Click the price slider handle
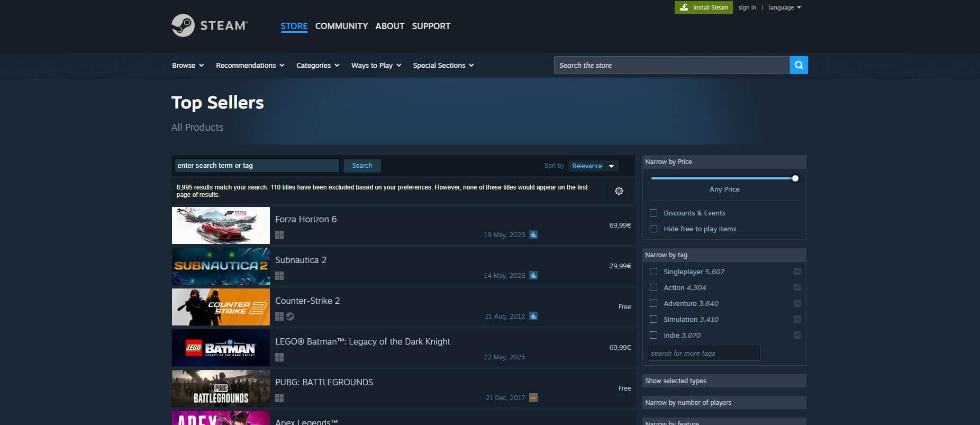Viewport: 980px width, 425px height. point(795,178)
